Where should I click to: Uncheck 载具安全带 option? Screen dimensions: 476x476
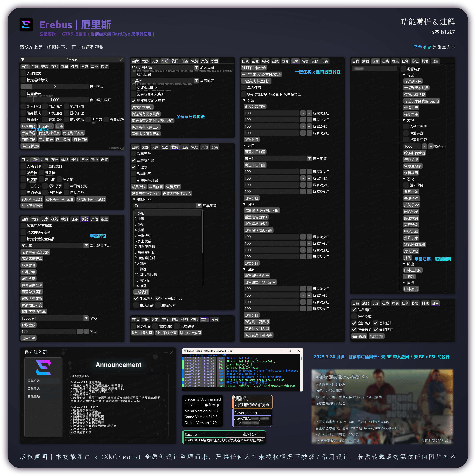click(x=134, y=160)
